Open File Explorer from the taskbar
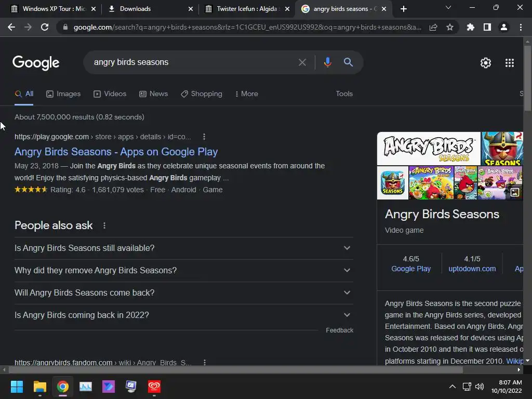 pos(39,387)
